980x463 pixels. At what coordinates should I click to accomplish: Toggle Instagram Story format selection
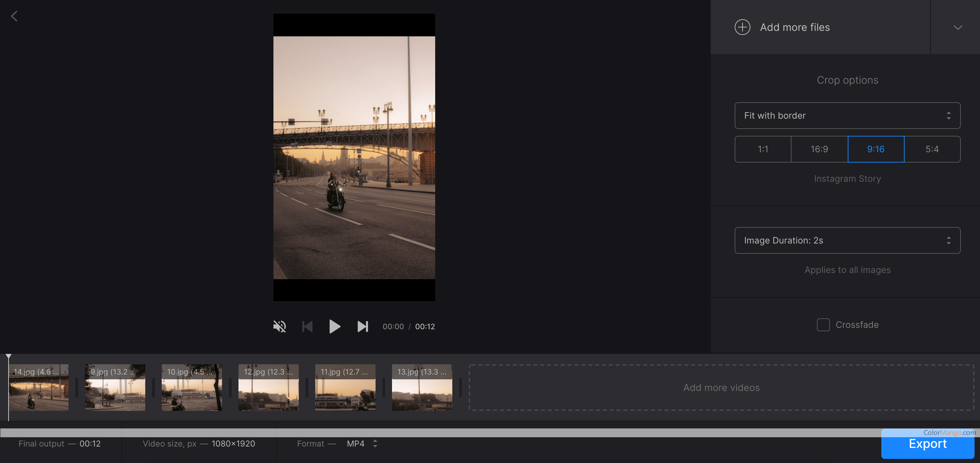click(x=875, y=149)
